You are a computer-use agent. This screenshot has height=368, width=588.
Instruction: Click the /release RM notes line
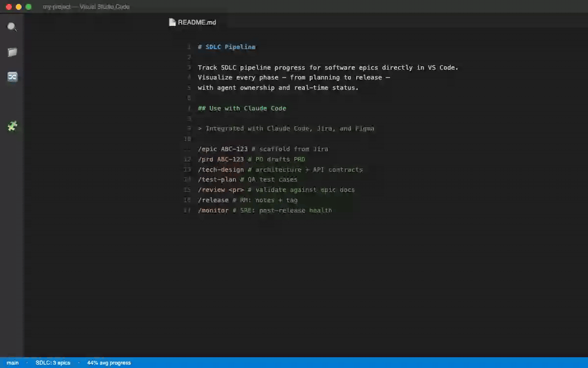pos(247,200)
